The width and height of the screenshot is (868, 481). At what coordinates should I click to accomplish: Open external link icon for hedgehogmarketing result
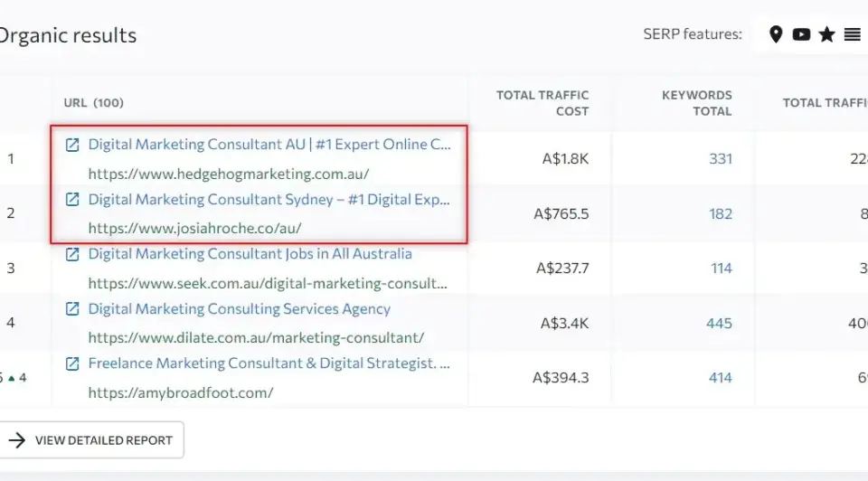point(72,145)
